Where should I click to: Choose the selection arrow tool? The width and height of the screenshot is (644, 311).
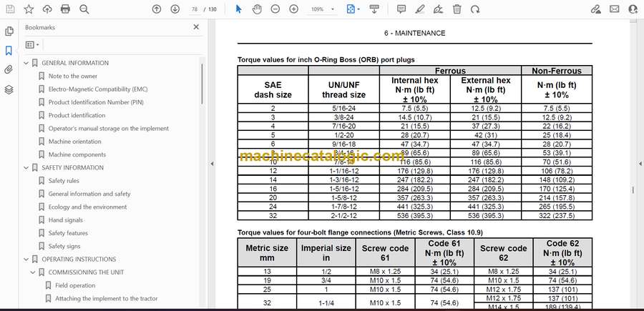click(238, 9)
